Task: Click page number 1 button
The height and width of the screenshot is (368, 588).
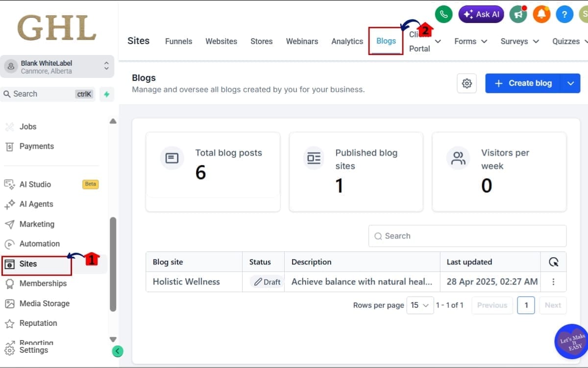Action: 526,305
